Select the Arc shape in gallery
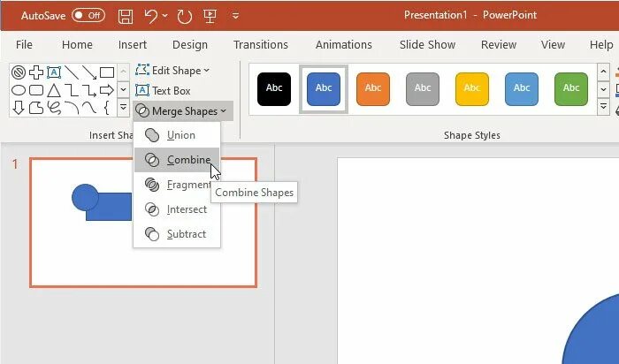The image size is (619, 364). pos(72,108)
